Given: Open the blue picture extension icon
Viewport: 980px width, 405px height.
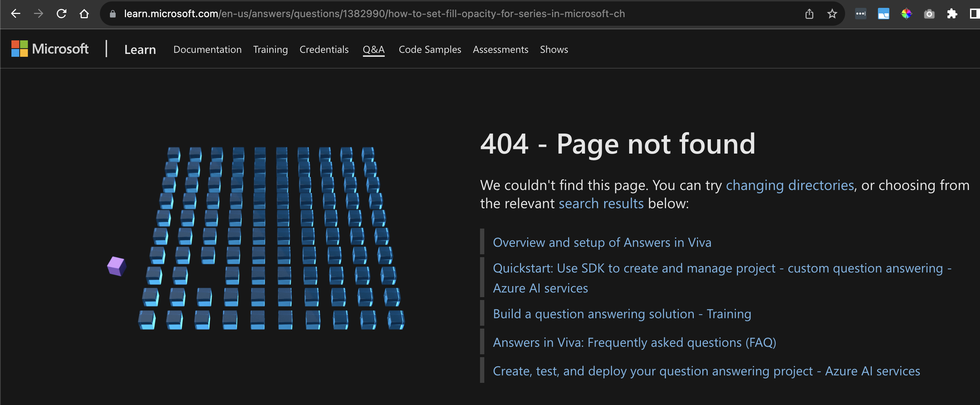Looking at the screenshot, I should tap(883, 14).
